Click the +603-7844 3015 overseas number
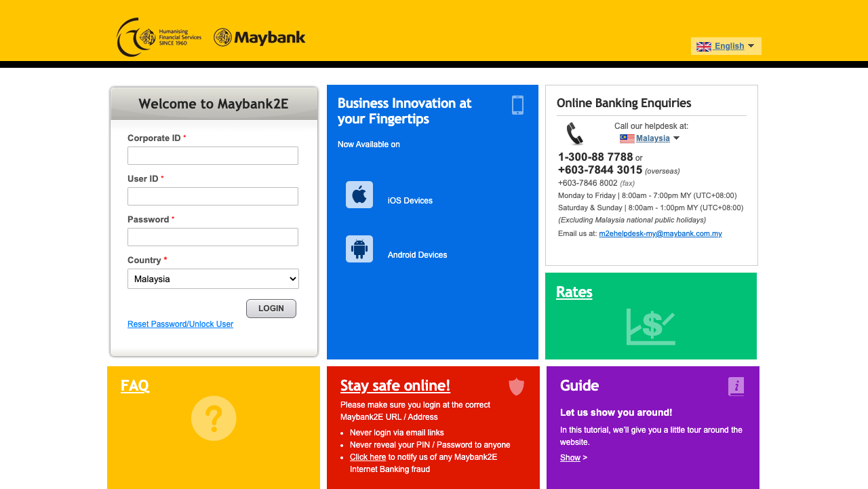 [600, 170]
